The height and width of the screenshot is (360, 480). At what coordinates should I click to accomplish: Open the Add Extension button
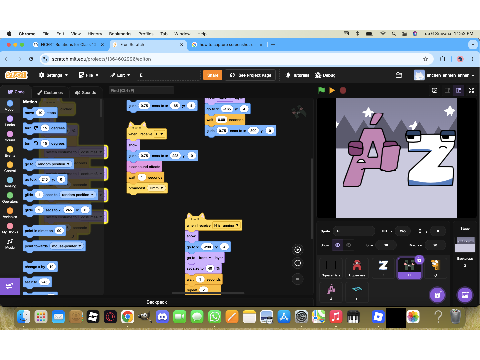(x=10, y=286)
